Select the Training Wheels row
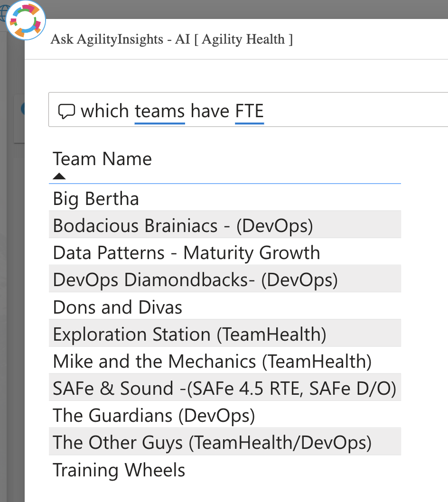Viewport: 448px width, 502px height. coord(225,469)
